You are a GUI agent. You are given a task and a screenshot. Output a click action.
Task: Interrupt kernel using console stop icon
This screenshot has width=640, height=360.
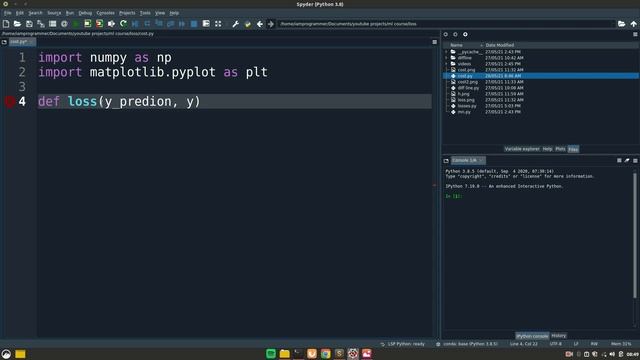[619, 161]
